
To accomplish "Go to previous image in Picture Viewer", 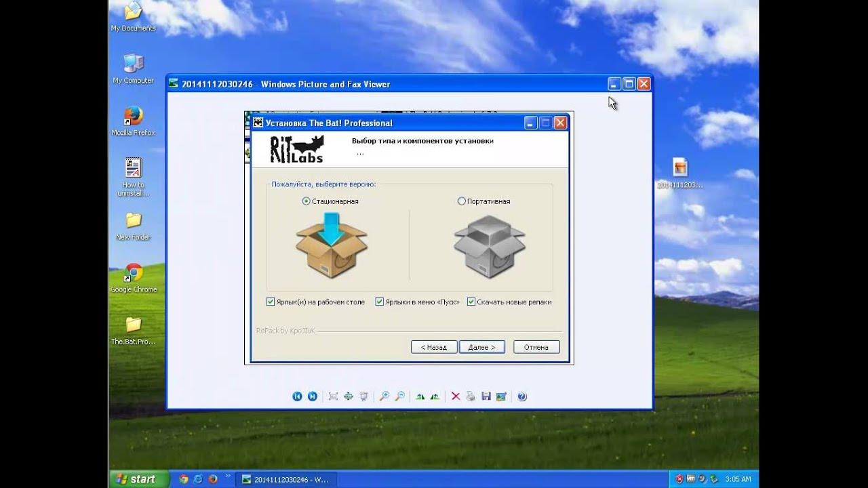I will click(x=297, y=396).
